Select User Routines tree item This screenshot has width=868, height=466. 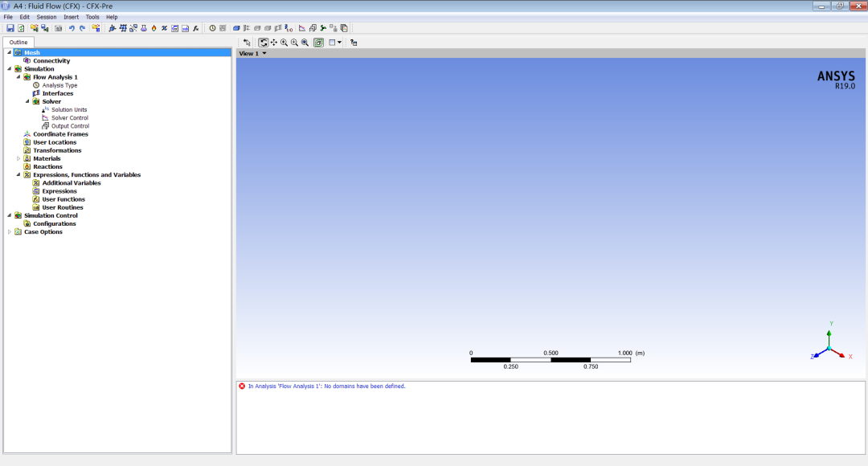pyautogui.click(x=63, y=207)
